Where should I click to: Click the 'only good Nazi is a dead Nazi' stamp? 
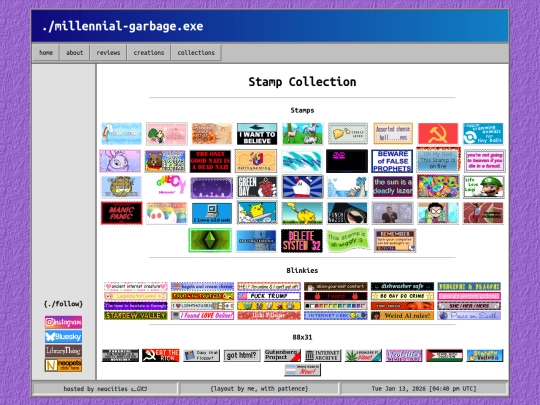tap(210, 161)
